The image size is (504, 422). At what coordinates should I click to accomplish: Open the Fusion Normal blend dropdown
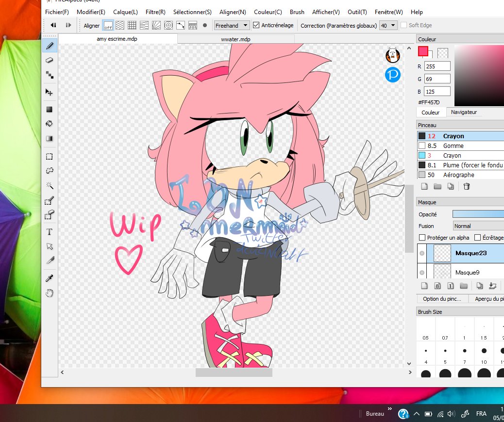click(478, 226)
